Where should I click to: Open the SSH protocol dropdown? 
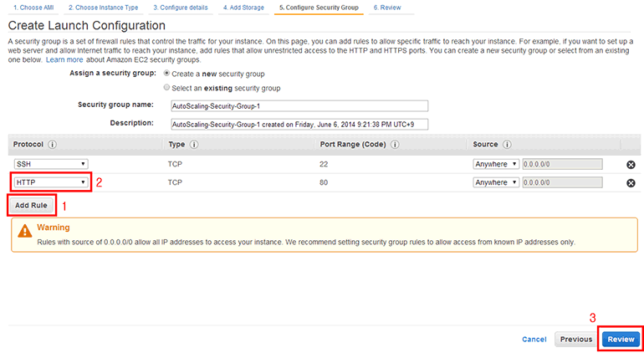coord(51,164)
